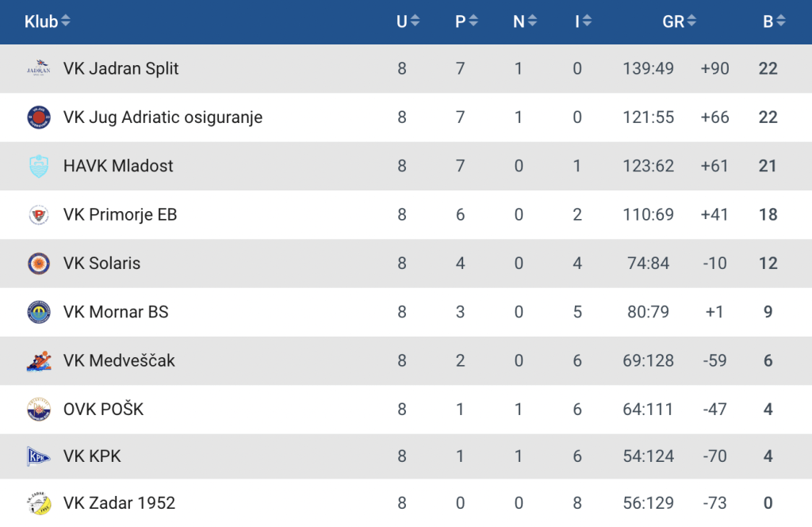Sort the table by N column
Screen dimensions: 812x527
pos(525,21)
